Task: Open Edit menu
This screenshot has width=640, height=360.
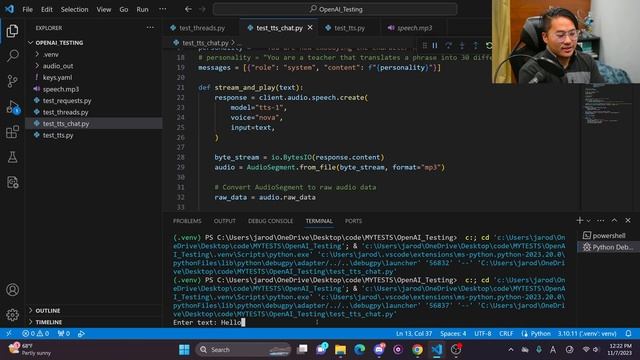Action: click(47, 9)
